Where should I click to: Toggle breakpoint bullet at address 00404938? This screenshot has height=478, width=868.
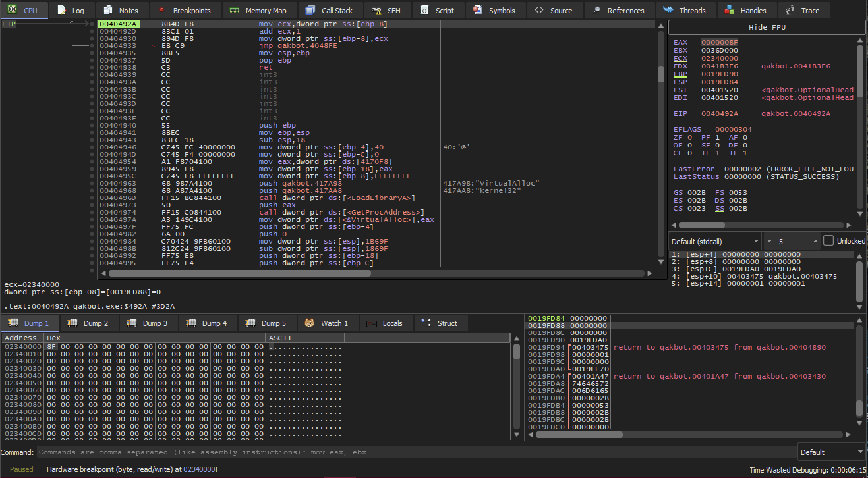click(92, 68)
